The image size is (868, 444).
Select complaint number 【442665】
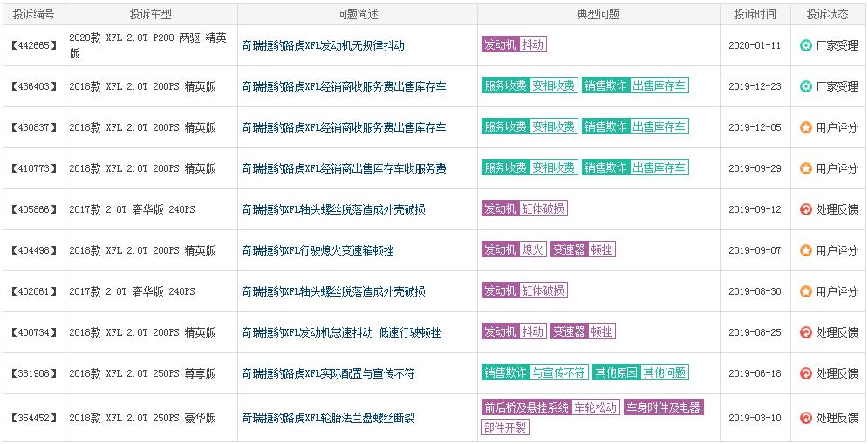pyautogui.click(x=34, y=45)
